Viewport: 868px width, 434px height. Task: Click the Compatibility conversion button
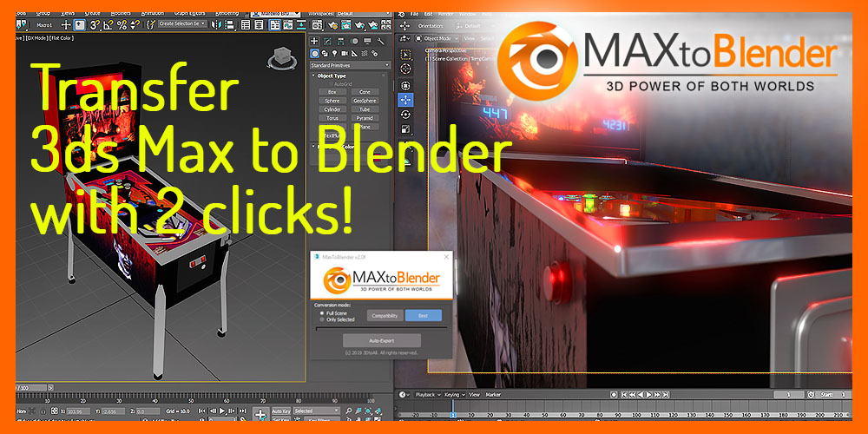tap(384, 316)
